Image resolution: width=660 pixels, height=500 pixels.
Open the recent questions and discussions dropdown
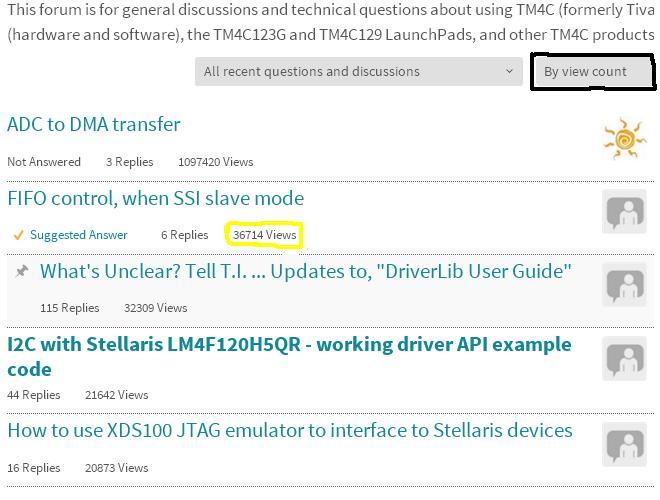click(x=359, y=72)
